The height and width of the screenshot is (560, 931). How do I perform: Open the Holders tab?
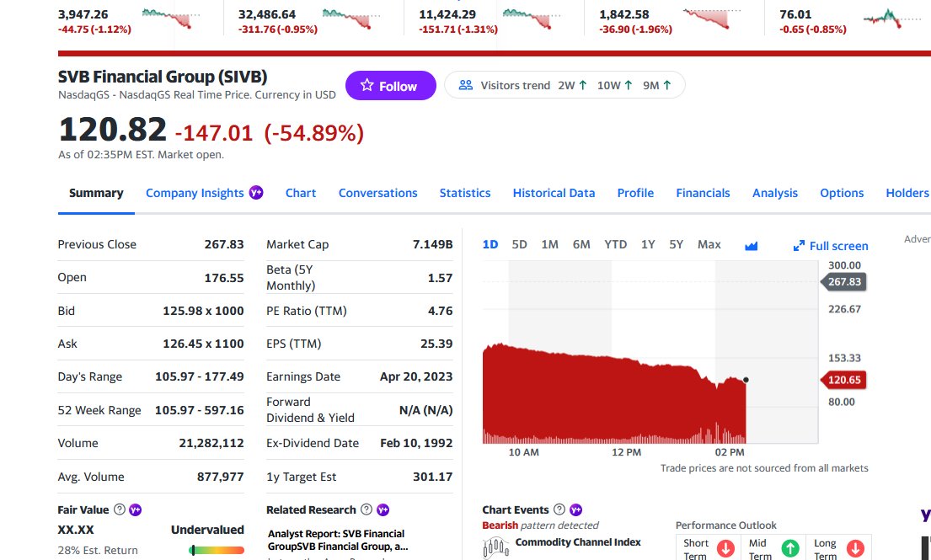point(907,193)
